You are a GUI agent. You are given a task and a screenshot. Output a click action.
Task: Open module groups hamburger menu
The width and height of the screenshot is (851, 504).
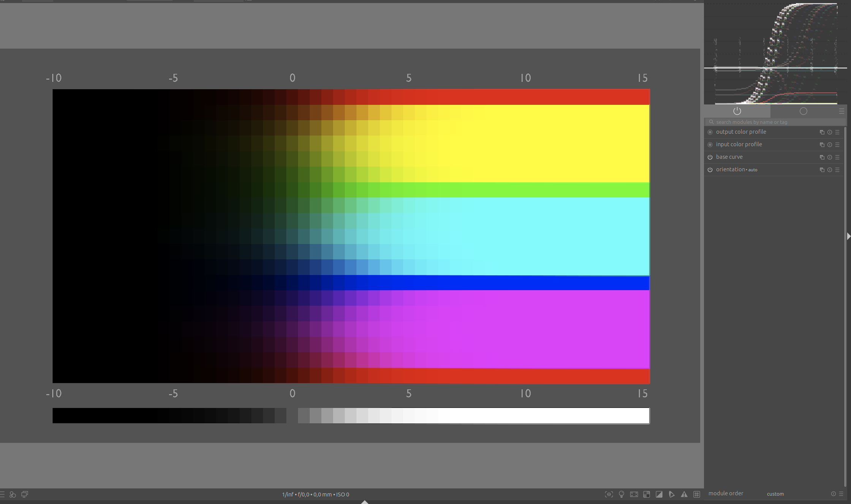(842, 111)
